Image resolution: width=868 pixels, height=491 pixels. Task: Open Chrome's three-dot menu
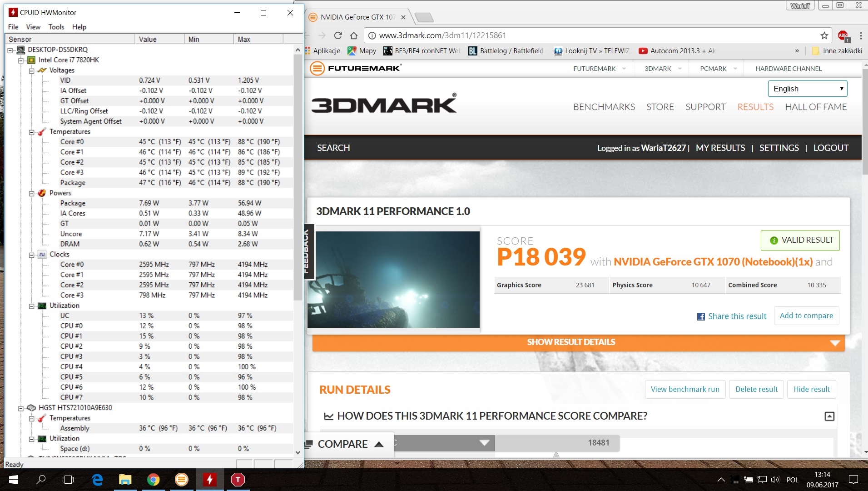[861, 35]
